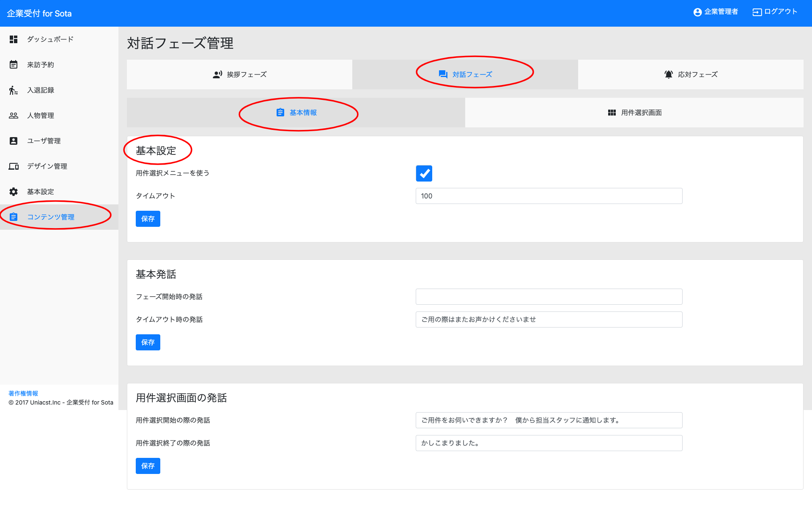Click the gear icon beside 基本設定 in sidebar

(14, 192)
